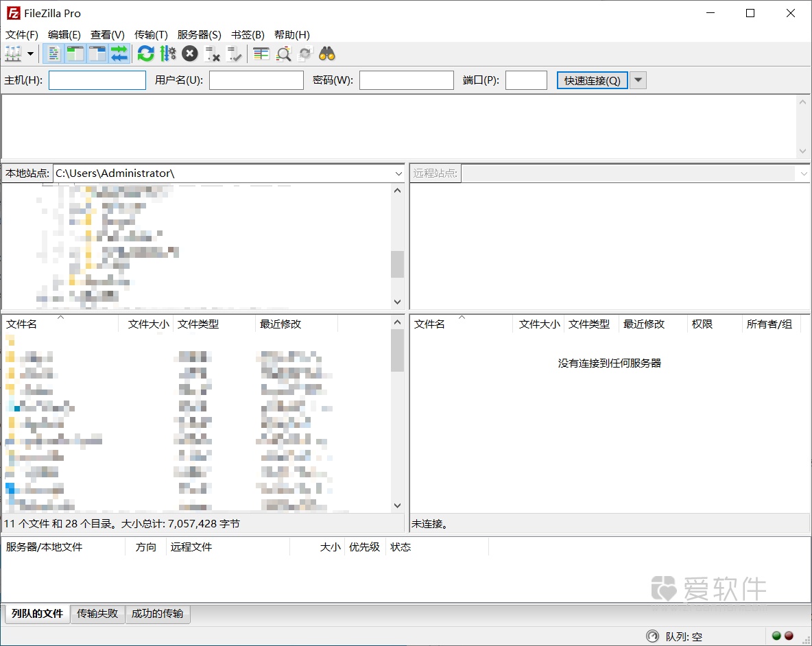Toggle the local directory tree display

coord(75,53)
